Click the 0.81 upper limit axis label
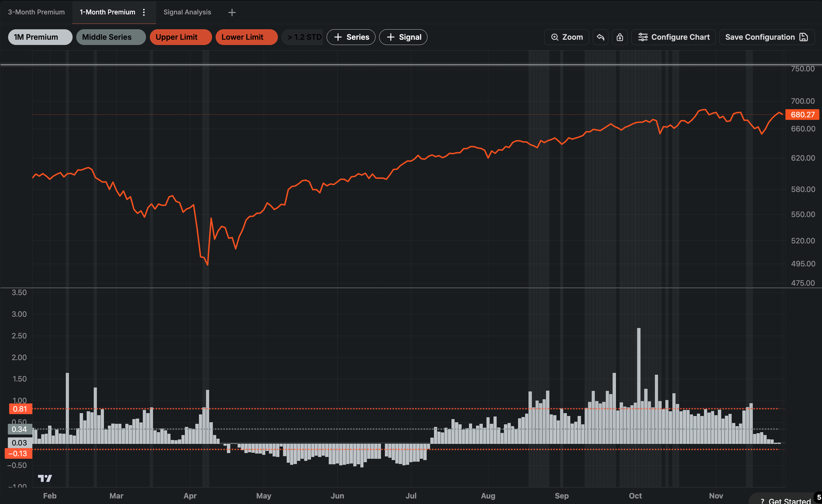 20,409
